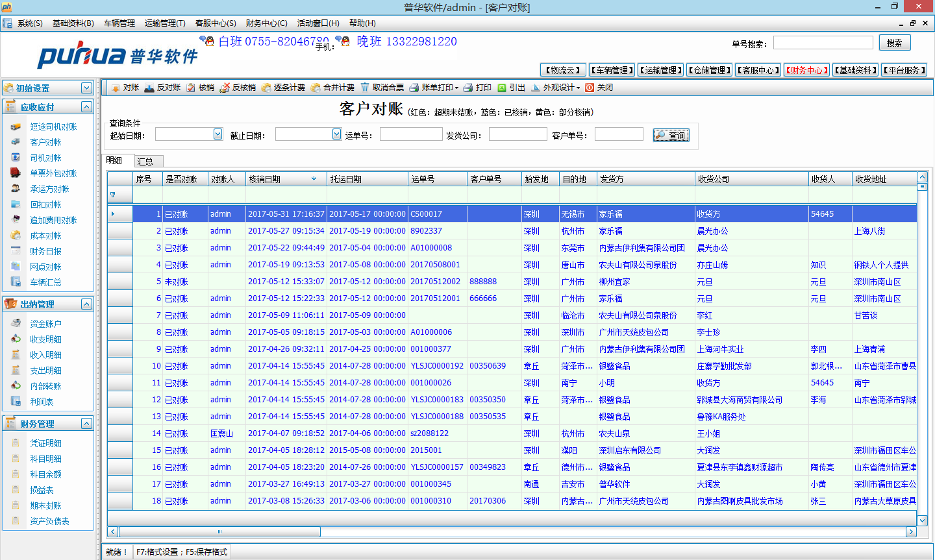The width and height of the screenshot is (935, 560).
Task: Click the 取消合票 toolbar icon
Action: click(x=365, y=88)
